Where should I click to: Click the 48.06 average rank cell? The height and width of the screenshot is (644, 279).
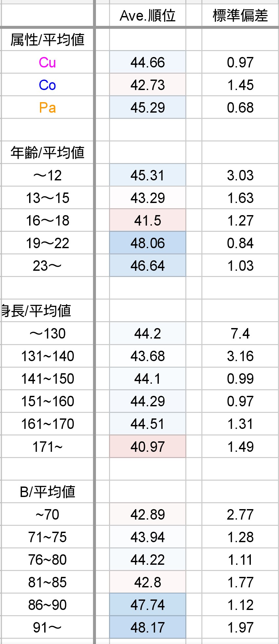point(147,243)
